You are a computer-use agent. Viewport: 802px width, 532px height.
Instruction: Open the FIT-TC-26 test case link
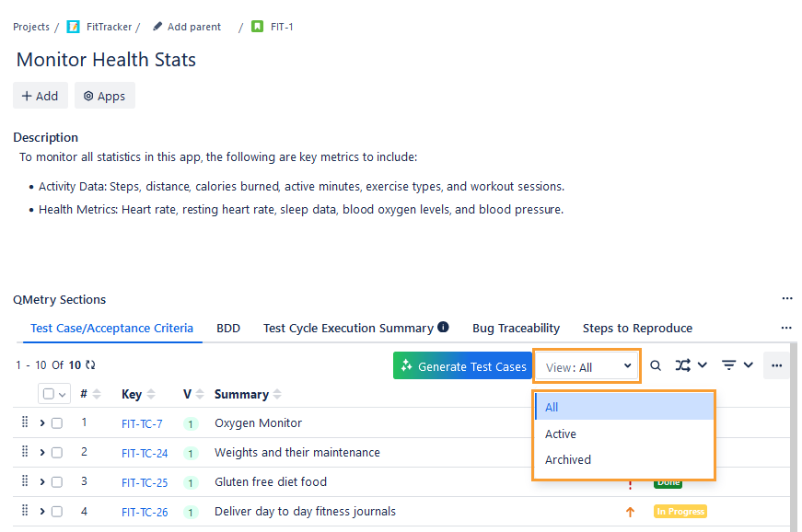tap(145, 511)
